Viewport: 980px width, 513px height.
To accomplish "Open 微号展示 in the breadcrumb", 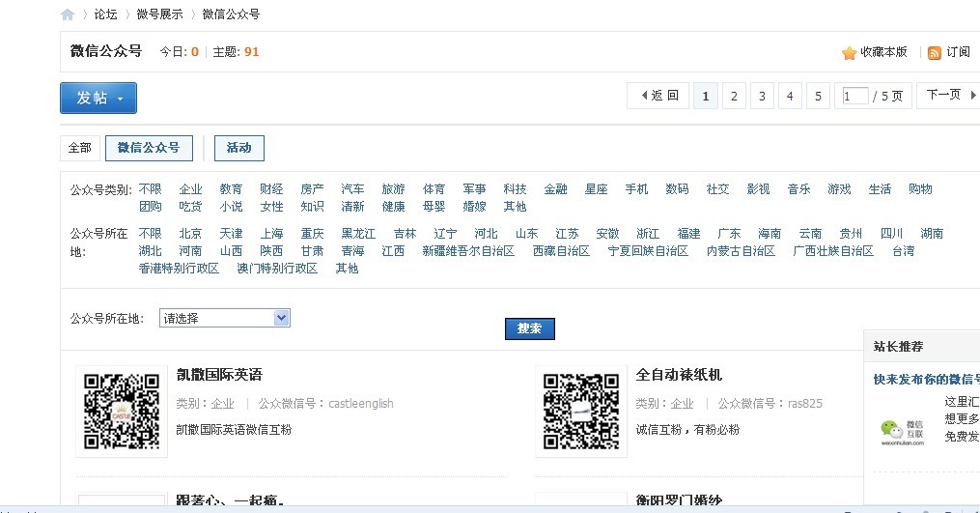I will tap(160, 14).
